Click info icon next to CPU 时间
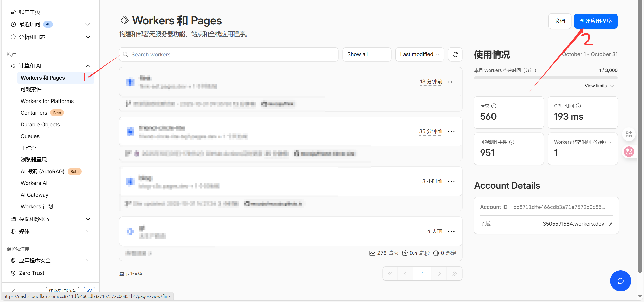644x302 pixels. pyautogui.click(x=578, y=106)
